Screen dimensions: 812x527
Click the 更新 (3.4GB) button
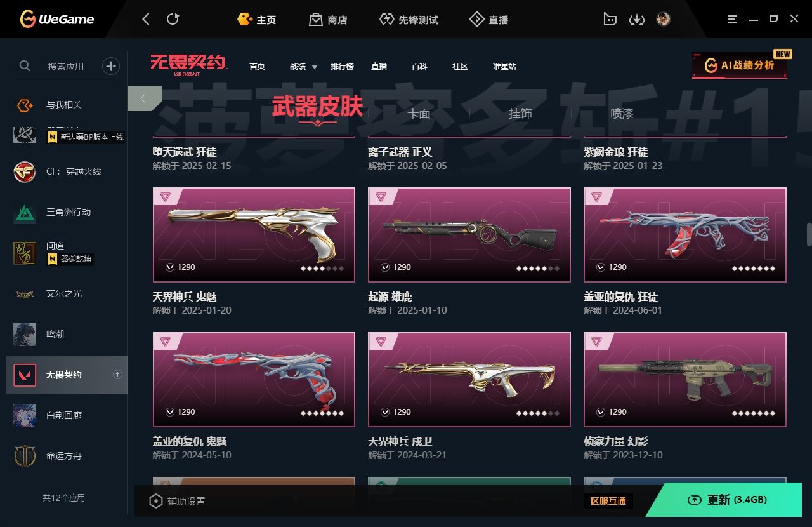coord(728,500)
